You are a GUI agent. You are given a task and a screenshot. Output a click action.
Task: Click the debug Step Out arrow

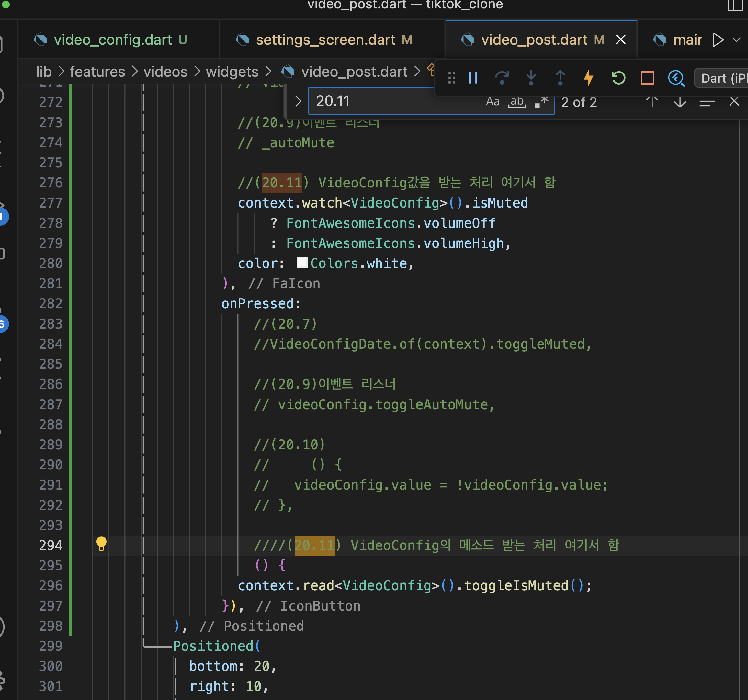pyautogui.click(x=560, y=78)
